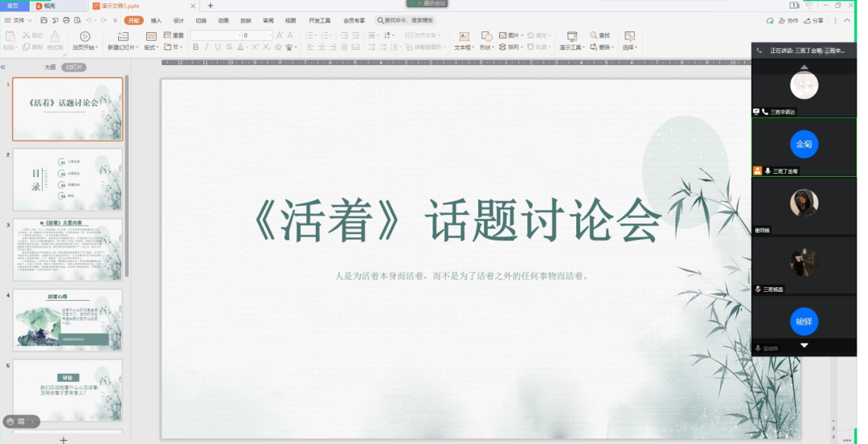Click the print icon in quick toolbar
The height and width of the screenshot is (444, 868).
[66, 20]
